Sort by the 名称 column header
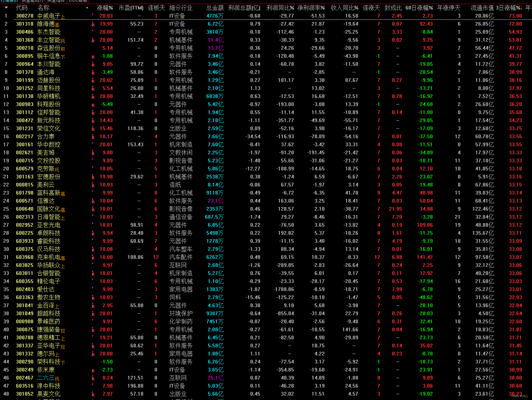 click(x=44, y=8)
